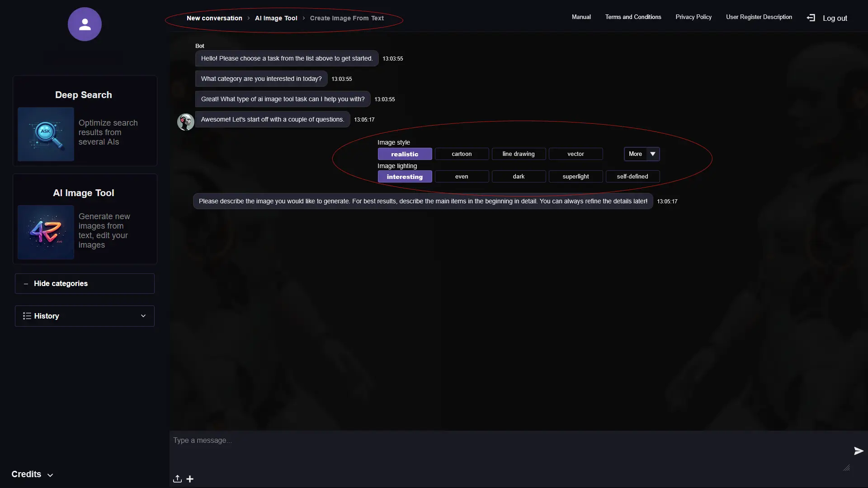Select the cartoon image style
This screenshot has height=488, width=868.
pos(462,154)
